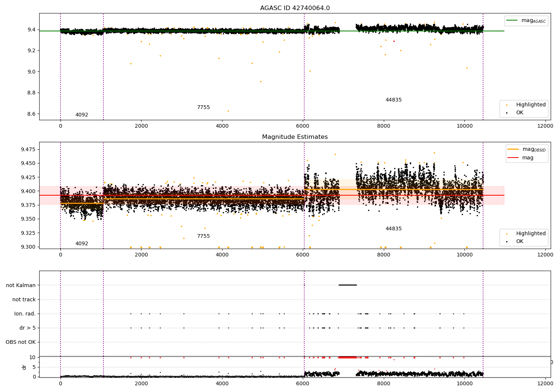Click the 'dr' y-axis label
The image size is (560, 392).
coord(24,367)
